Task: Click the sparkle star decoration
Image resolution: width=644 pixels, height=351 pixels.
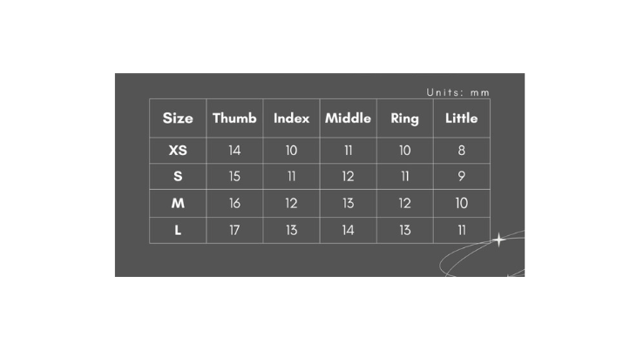Action: [499, 240]
